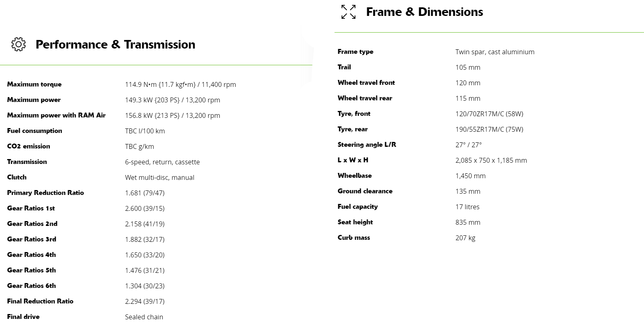Click the expand arrows icon beside Frame & Dimensions
Viewport: 644px width, 323px height.
point(348,12)
